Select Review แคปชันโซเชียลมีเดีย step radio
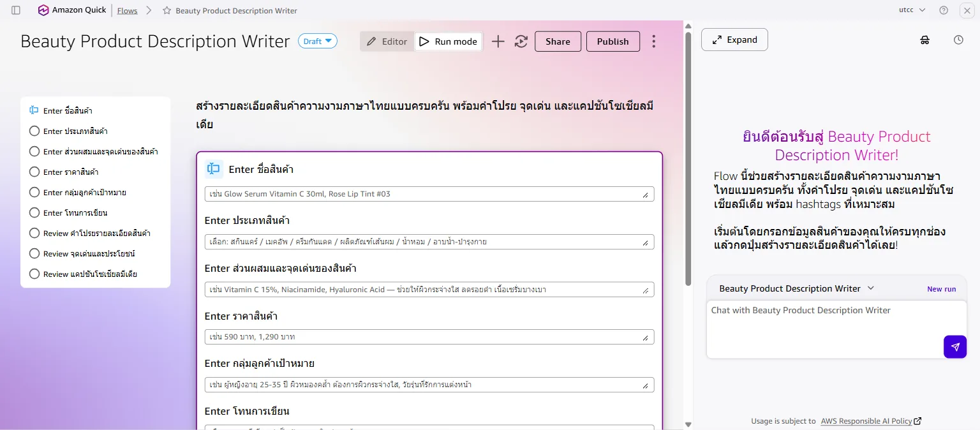980x430 pixels. point(34,274)
